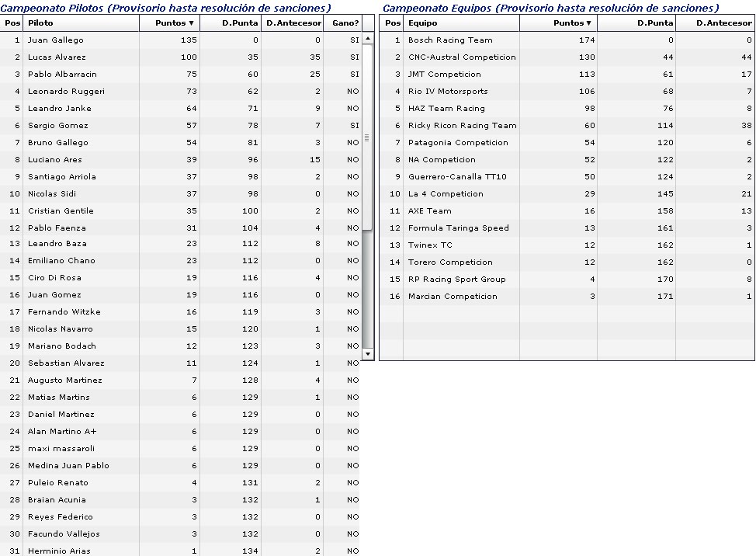The height and width of the screenshot is (556, 756).
Task: Select the Augusto Martinez row
Action: tap(180, 381)
